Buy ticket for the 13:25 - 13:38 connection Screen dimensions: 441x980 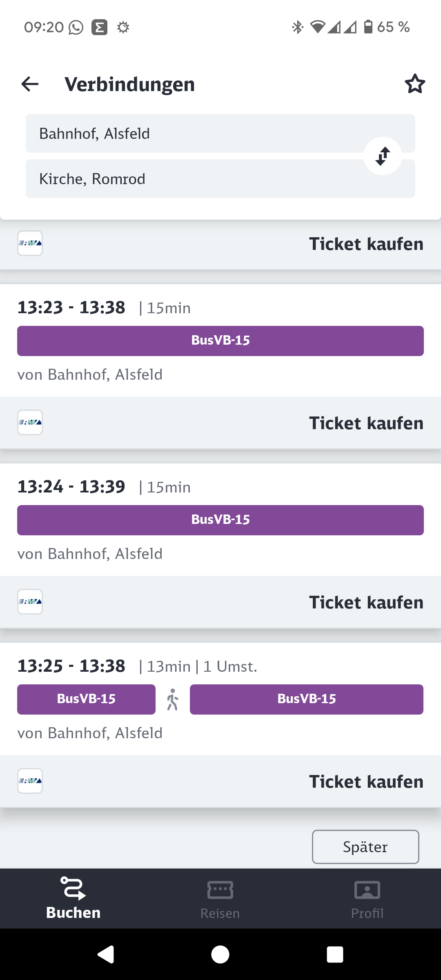[x=366, y=782]
